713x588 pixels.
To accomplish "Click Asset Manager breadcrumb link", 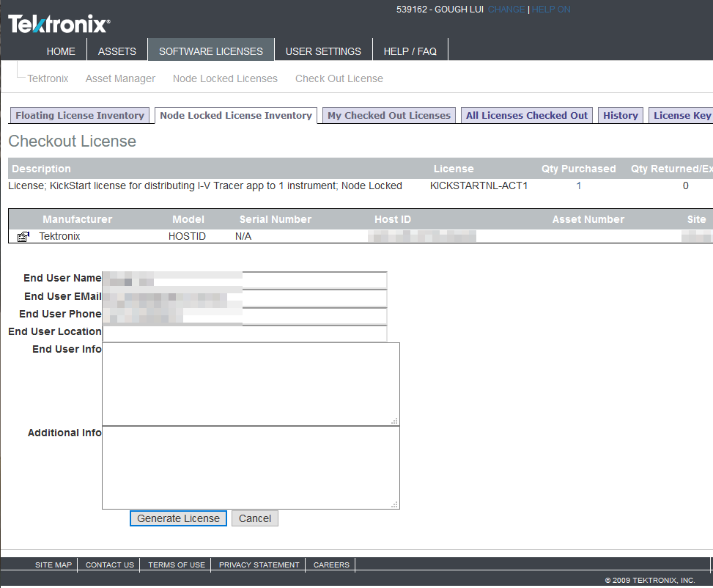I will pyautogui.click(x=120, y=78).
